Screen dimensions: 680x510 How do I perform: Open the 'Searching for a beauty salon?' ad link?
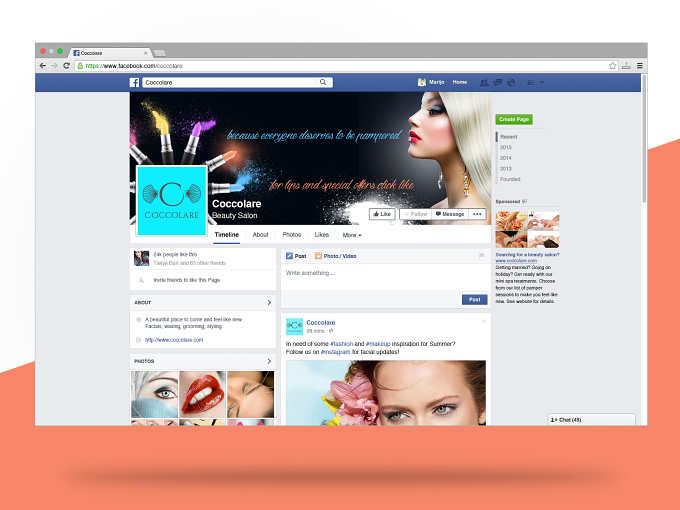click(x=527, y=255)
